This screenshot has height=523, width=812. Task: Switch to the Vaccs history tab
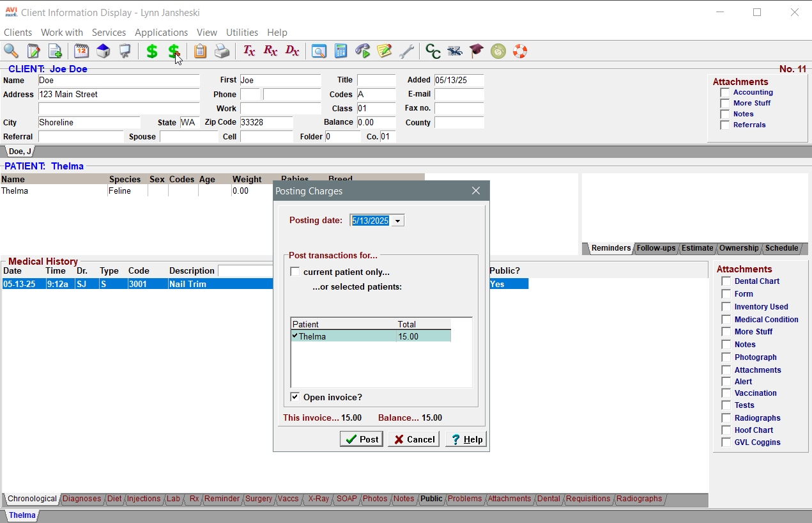pos(288,499)
